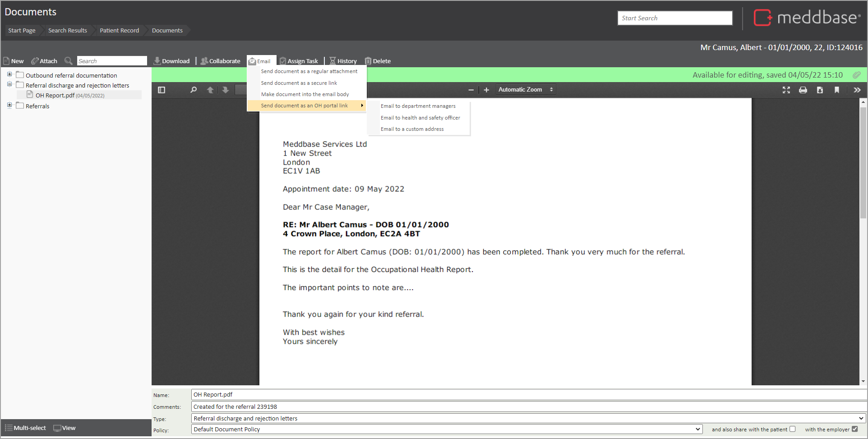Image resolution: width=868 pixels, height=439 pixels.
Task: Click the Download toolbar button
Action: 171,61
